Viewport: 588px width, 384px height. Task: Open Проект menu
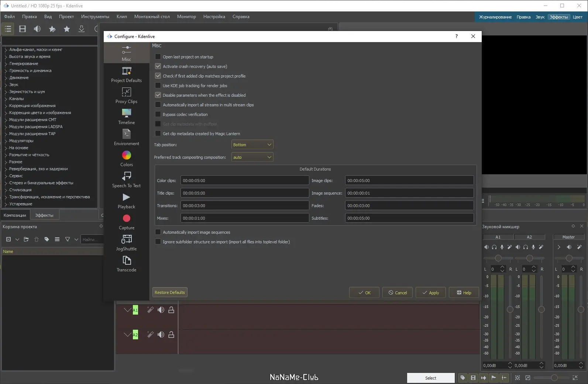[66, 17]
